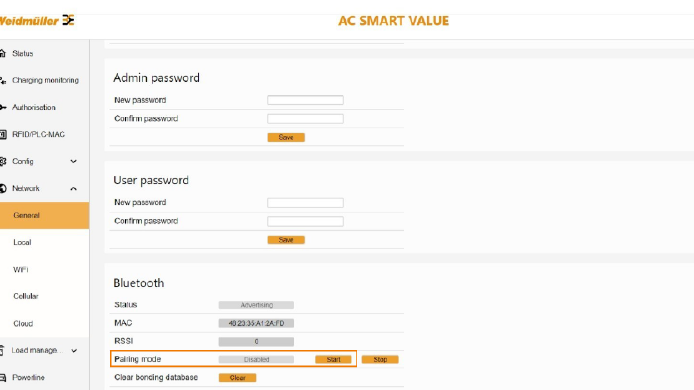The height and width of the screenshot is (390, 694).
Task: Save the User password
Action: click(286, 240)
